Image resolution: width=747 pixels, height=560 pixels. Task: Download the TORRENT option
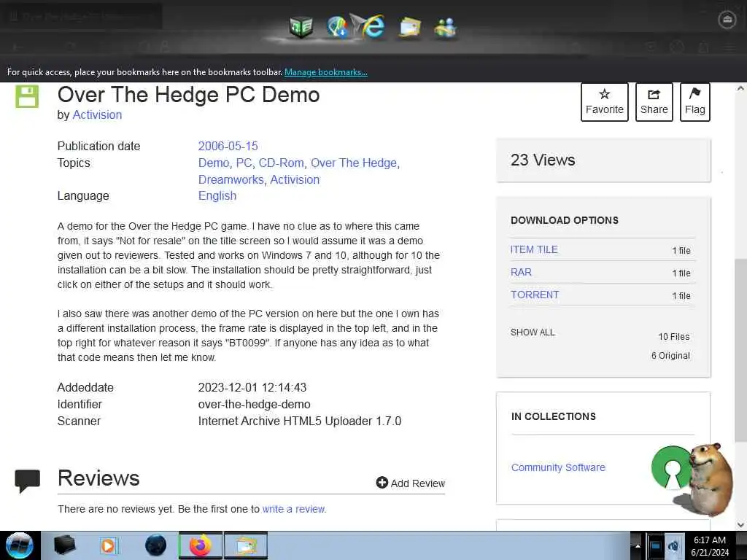(535, 295)
